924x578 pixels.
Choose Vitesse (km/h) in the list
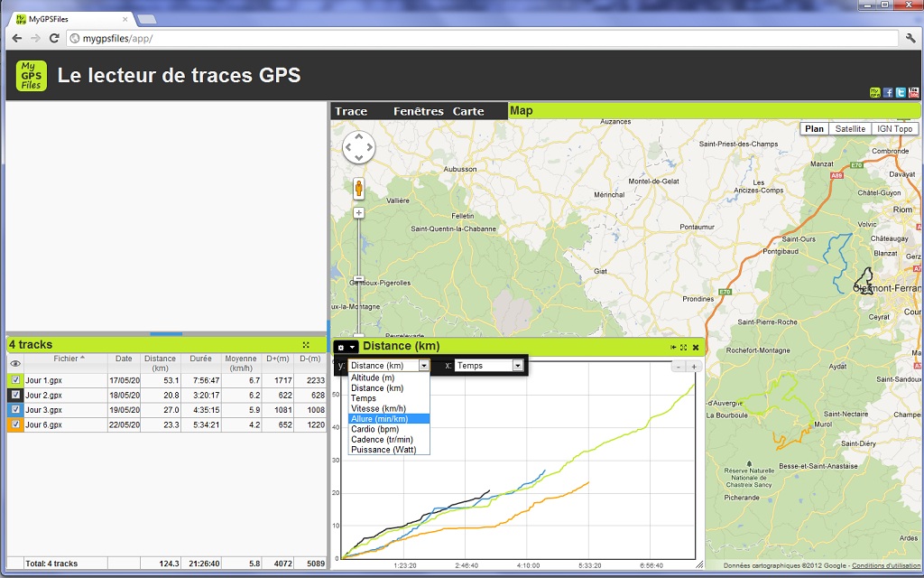click(x=389, y=409)
